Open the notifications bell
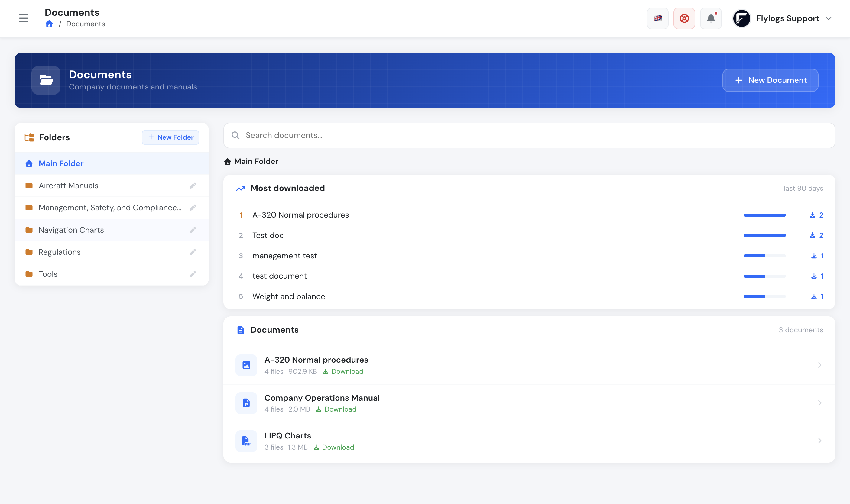Screen dimensions: 850x504 (711, 18)
